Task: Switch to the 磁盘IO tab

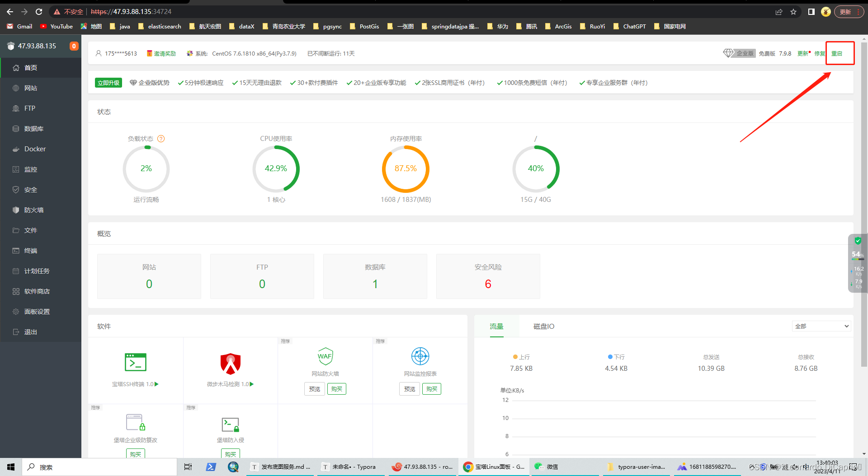Action: (x=544, y=326)
